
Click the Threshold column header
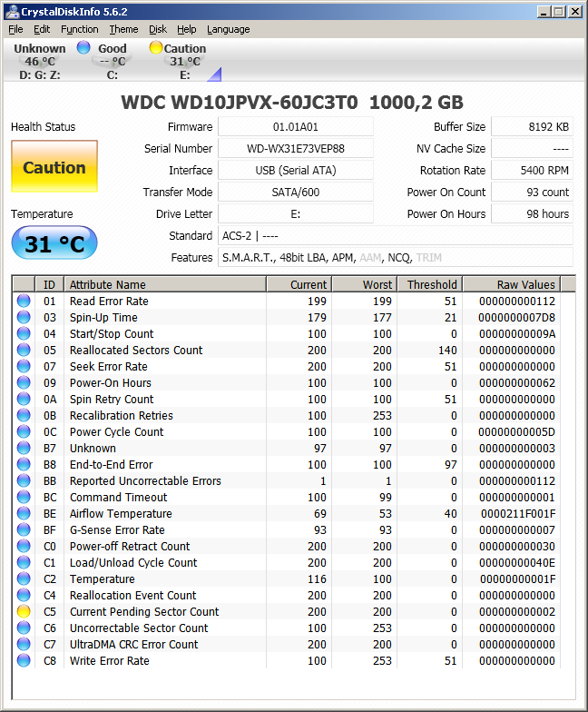[x=430, y=285]
